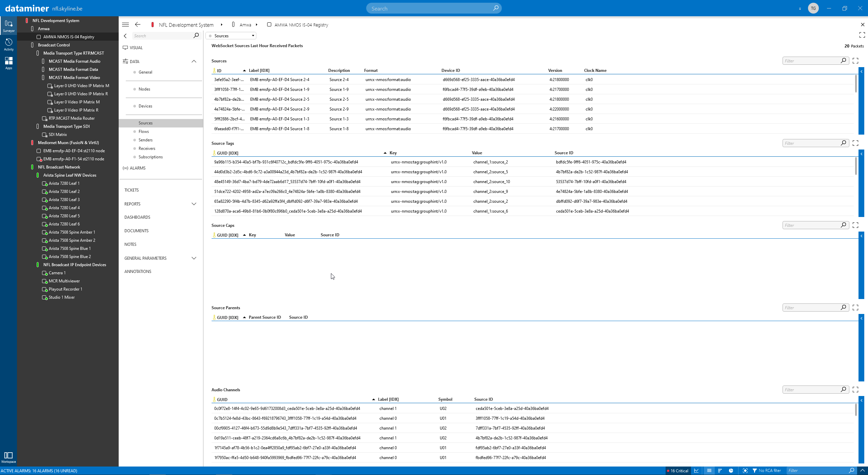The width and height of the screenshot is (868, 475).
Task: Go back with the left arrow button
Action: [x=138, y=24]
